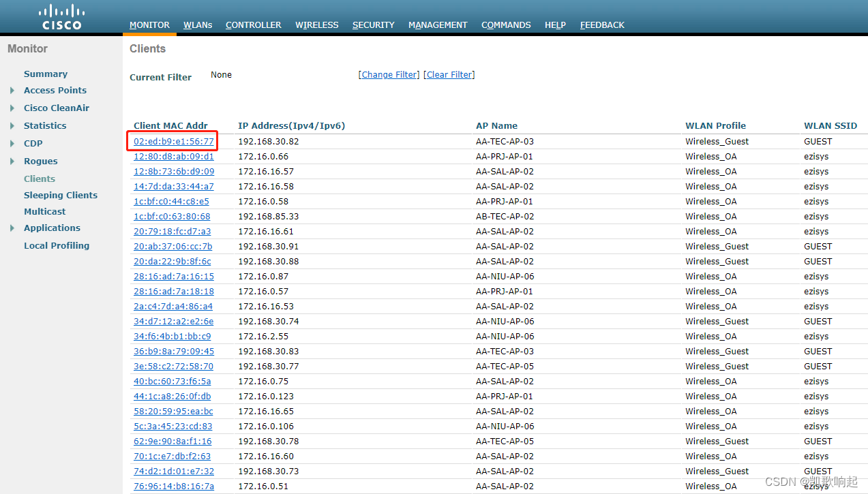Open client 58:20:59:95:ea:bc details
The width and height of the screenshot is (868, 494).
173,412
